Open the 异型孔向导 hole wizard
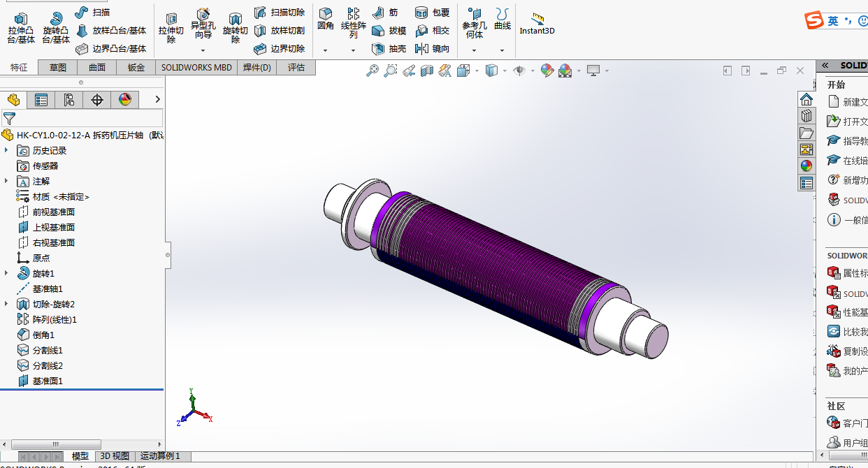868x468 pixels. (203, 24)
